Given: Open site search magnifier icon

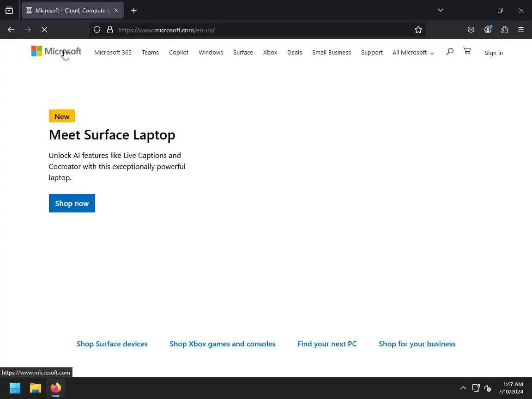Looking at the screenshot, I should (449, 52).
